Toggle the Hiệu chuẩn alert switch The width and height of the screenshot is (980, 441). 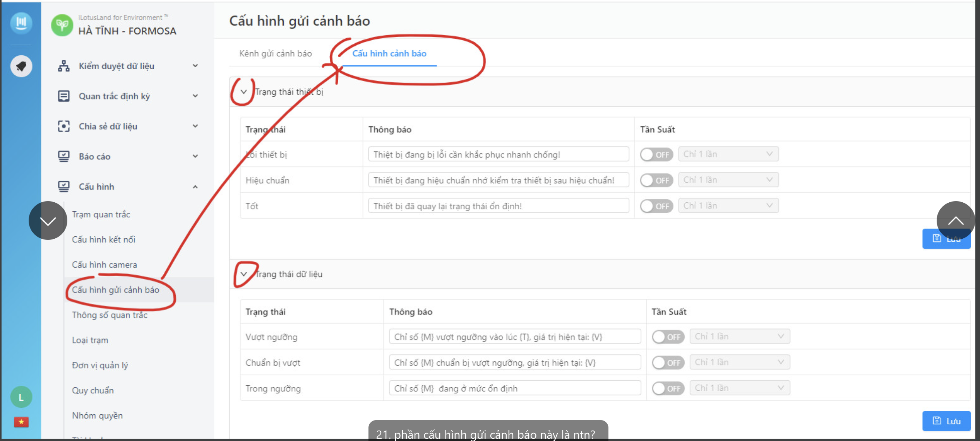656,180
